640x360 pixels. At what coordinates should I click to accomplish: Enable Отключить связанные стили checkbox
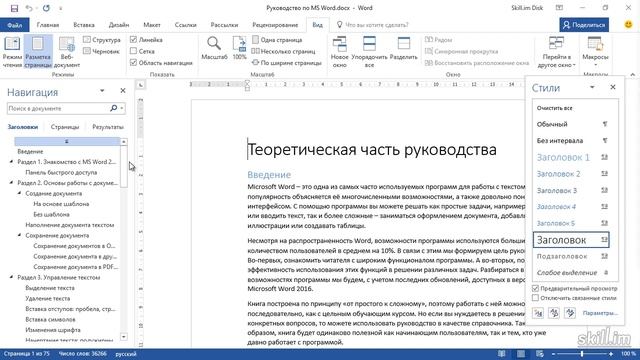point(535,298)
